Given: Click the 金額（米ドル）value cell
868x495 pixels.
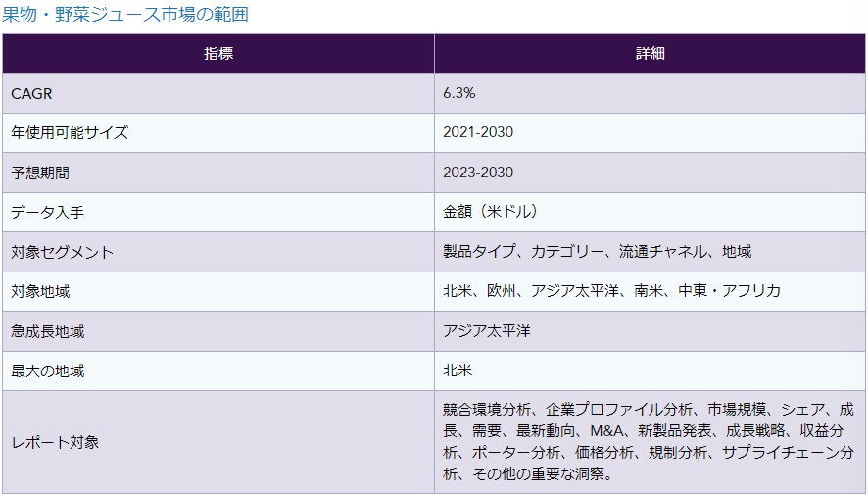Looking at the screenshot, I should (492, 212).
